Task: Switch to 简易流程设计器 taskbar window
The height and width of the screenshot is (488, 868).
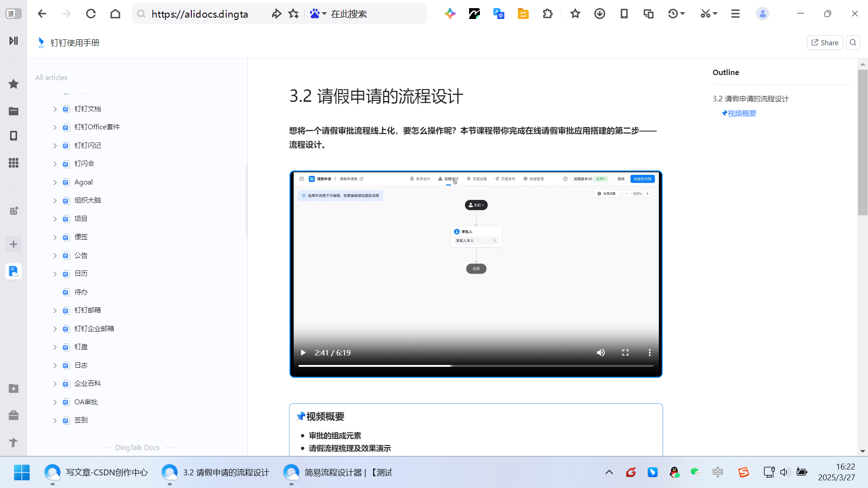Action: click(x=337, y=473)
